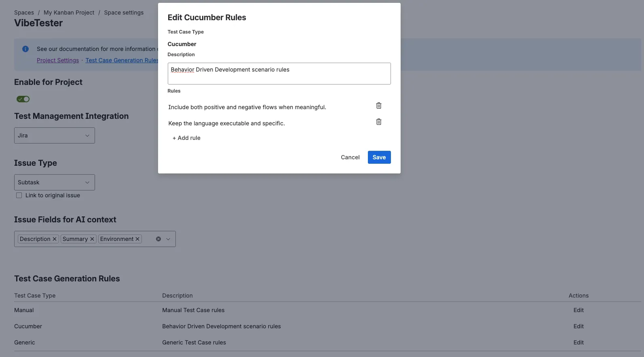
Task: Remove the Summary field tag
Action: point(92,239)
